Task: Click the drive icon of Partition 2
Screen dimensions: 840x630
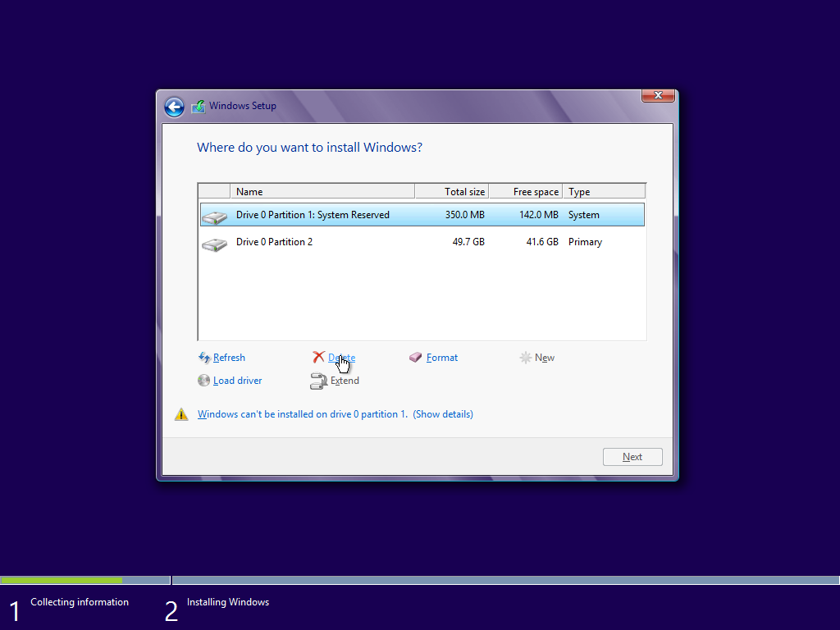Action: click(x=214, y=244)
